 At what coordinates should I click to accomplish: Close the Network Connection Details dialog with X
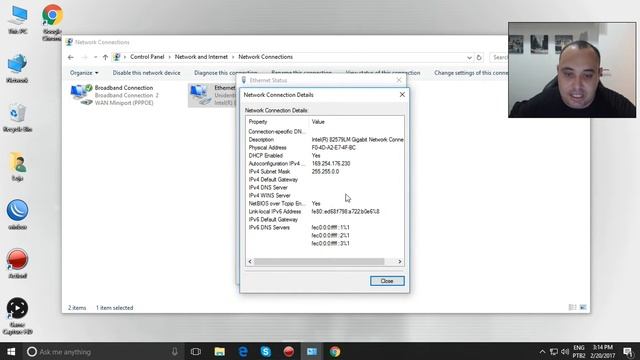(x=402, y=94)
